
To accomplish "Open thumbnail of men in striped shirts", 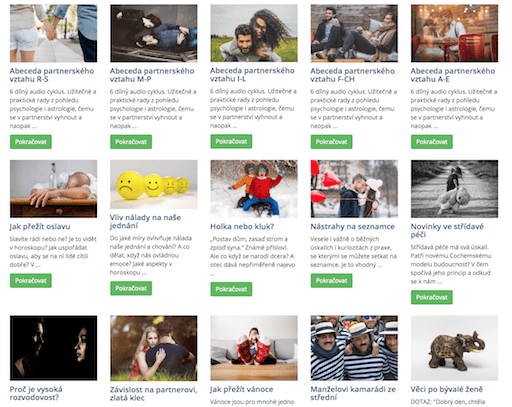I will click(x=354, y=348).
